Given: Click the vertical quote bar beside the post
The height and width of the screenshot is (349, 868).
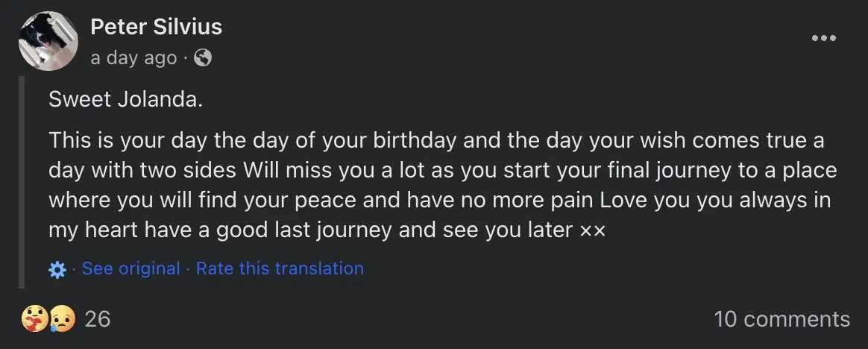Looking at the screenshot, I should [x=22, y=183].
